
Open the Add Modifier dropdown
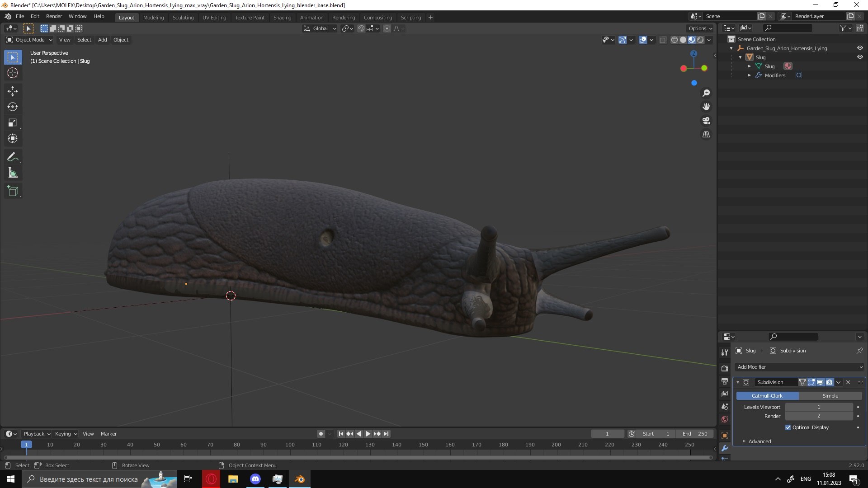click(x=799, y=367)
